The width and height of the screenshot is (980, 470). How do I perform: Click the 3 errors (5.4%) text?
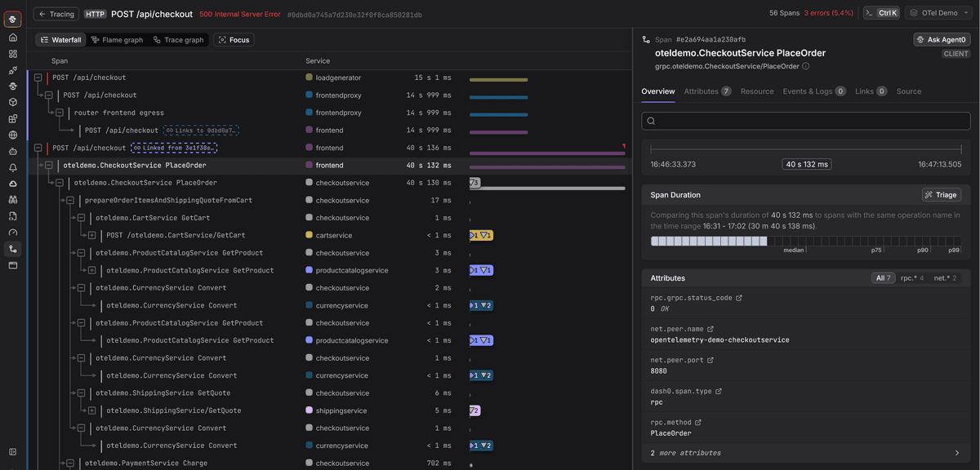(x=829, y=13)
